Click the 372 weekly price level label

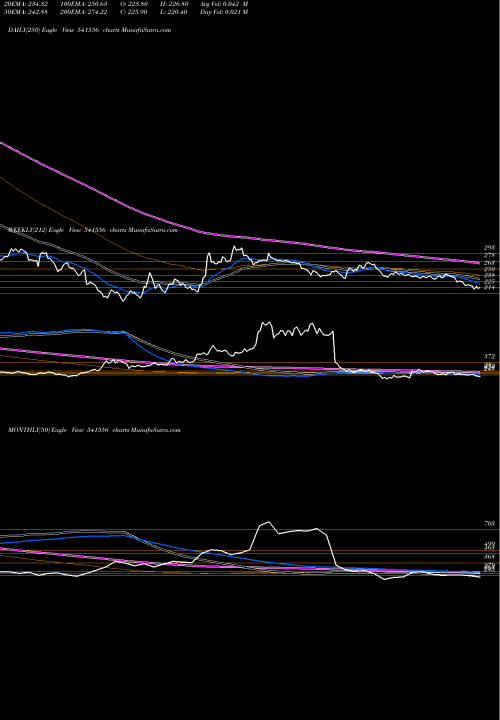[489, 356]
